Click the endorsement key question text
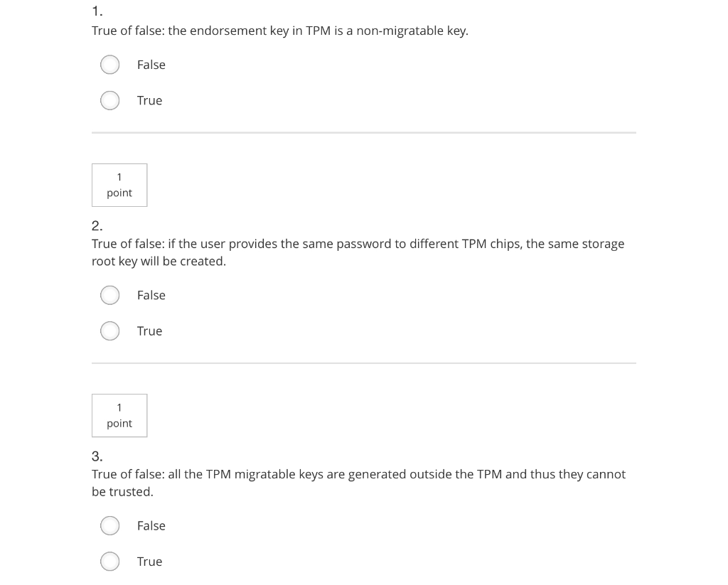The height and width of the screenshot is (585, 728). 279,31
